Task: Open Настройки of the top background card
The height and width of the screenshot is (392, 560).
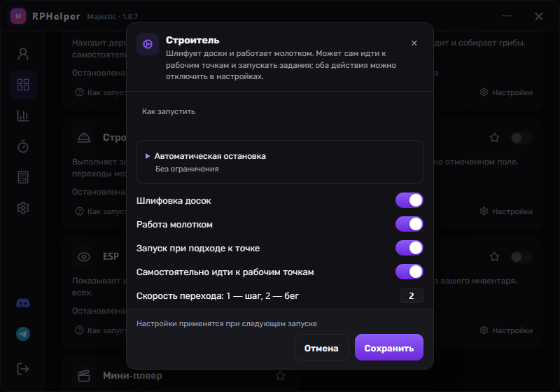Action: tap(506, 92)
